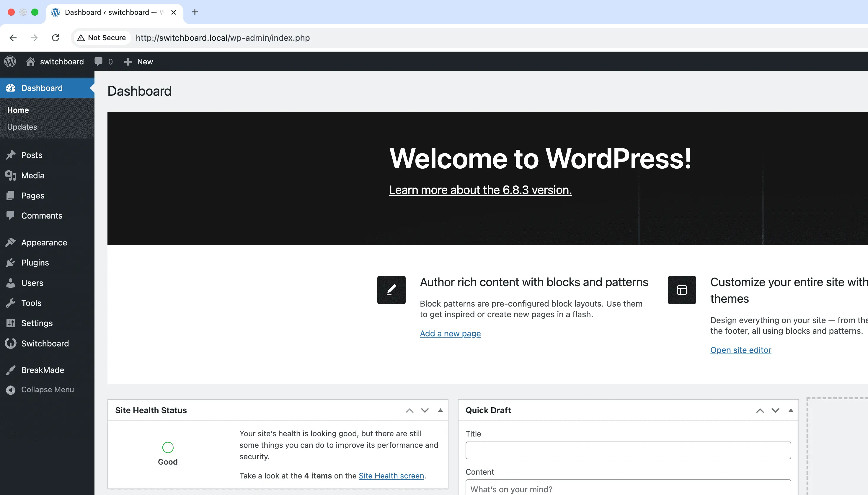Select the Appearance paintbrush icon
Image resolution: width=868 pixels, height=495 pixels.
(x=11, y=242)
